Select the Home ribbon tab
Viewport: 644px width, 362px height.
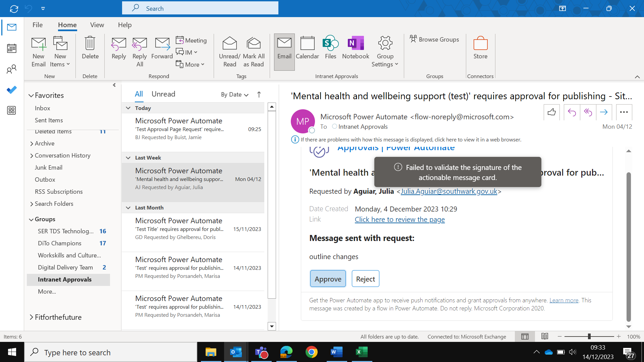(67, 25)
